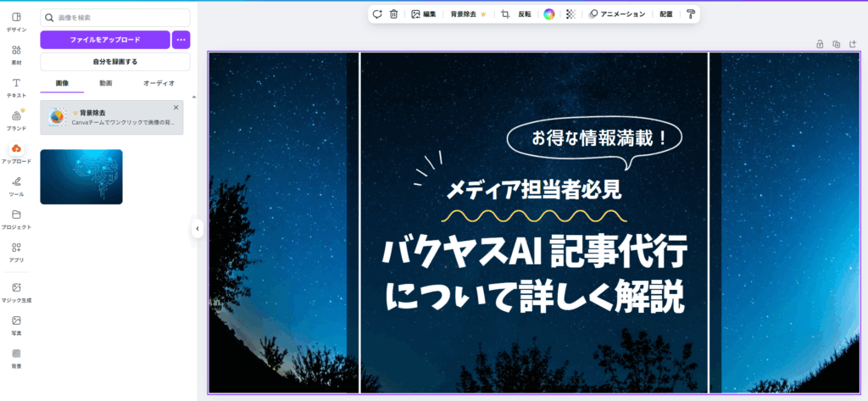Click the add page icon above canvas
The height and width of the screenshot is (401, 868).
point(852,44)
